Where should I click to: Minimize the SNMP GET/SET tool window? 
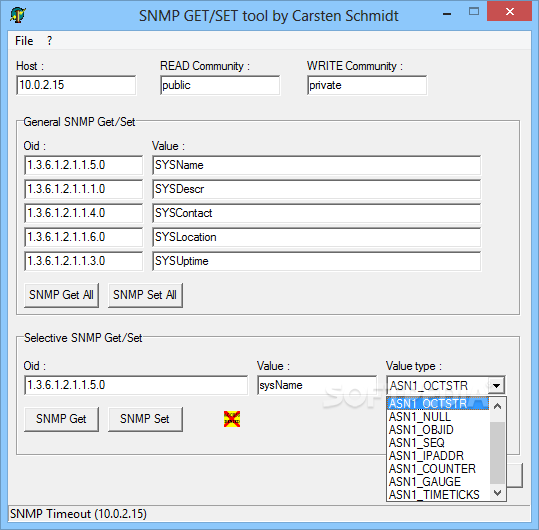tap(447, 14)
